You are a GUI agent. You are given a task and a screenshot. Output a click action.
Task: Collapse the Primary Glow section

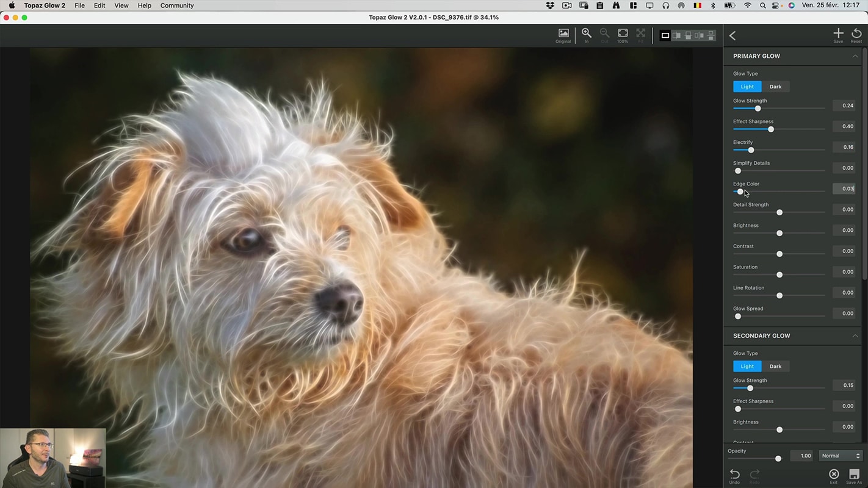(x=855, y=56)
